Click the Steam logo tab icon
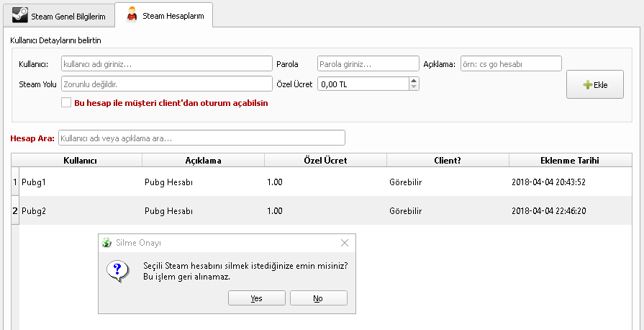Screen dimensions: 644x330 (x=21, y=14)
